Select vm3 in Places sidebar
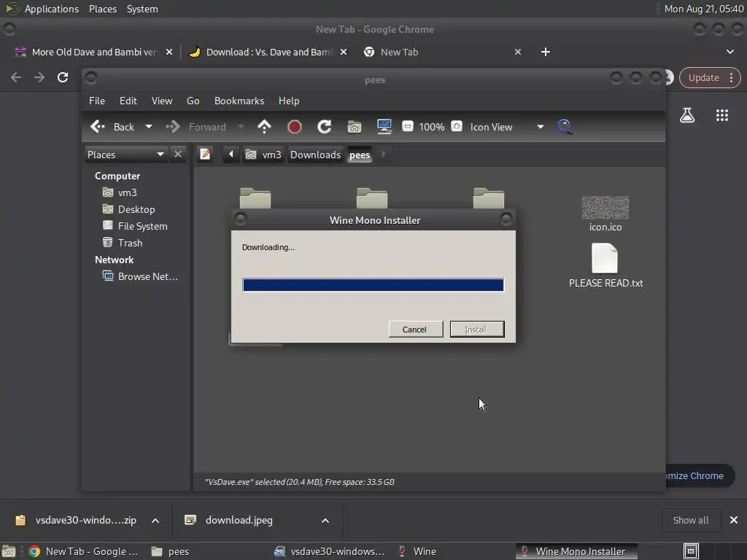 point(120,192)
